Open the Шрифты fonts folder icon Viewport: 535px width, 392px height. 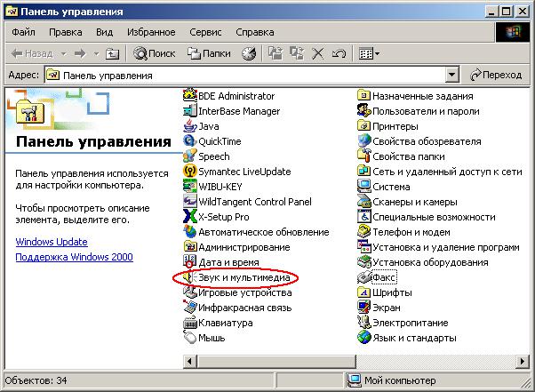click(x=364, y=292)
